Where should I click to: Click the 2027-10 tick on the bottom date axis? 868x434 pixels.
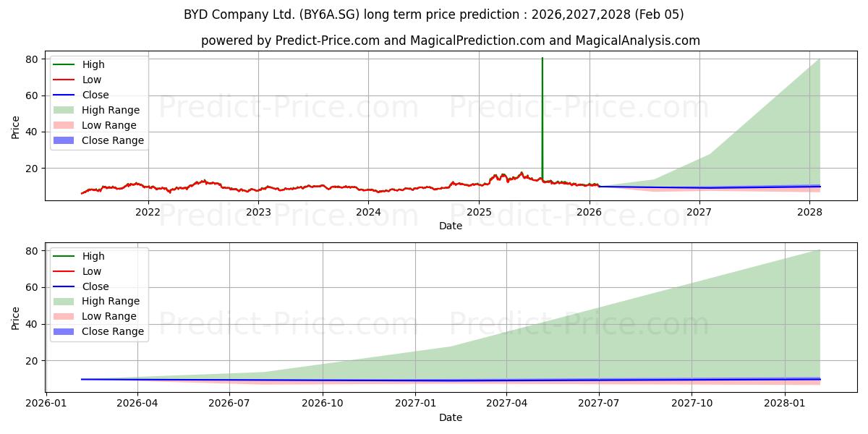click(692, 403)
